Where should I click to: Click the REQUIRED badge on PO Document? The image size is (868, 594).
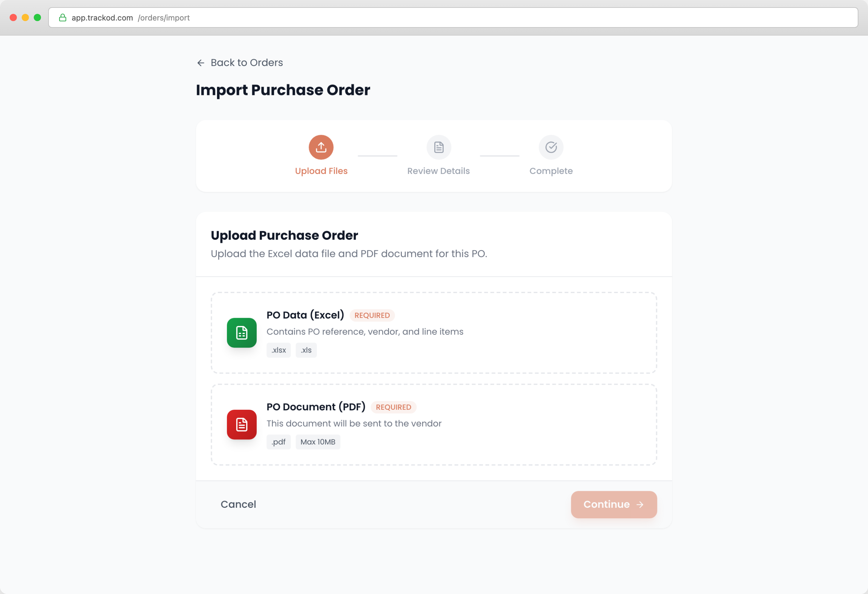393,407
